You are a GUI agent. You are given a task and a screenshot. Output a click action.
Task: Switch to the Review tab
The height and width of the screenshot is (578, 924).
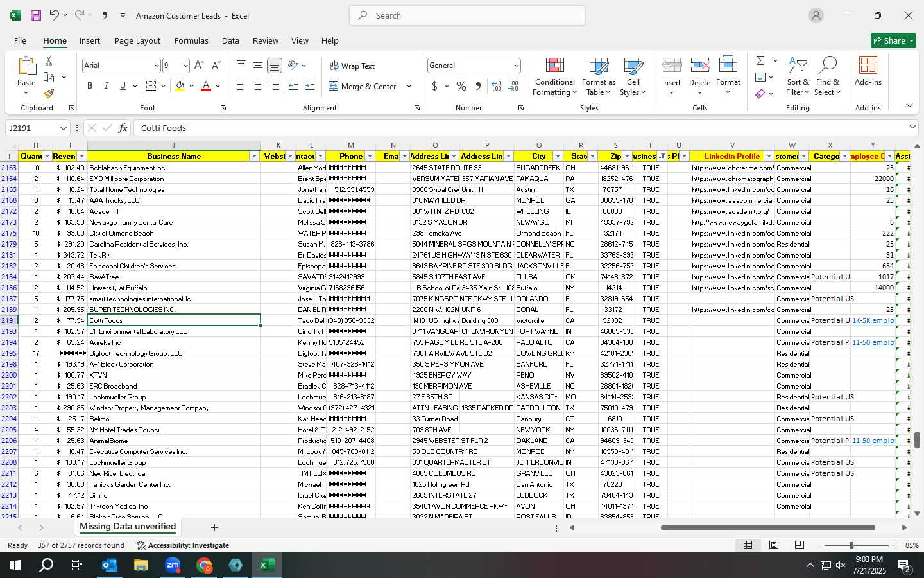tap(265, 40)
